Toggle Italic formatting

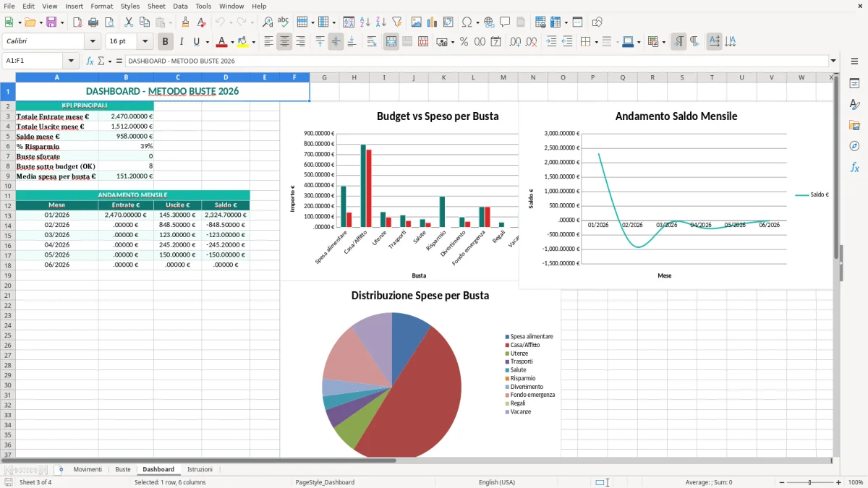[182, 42]
